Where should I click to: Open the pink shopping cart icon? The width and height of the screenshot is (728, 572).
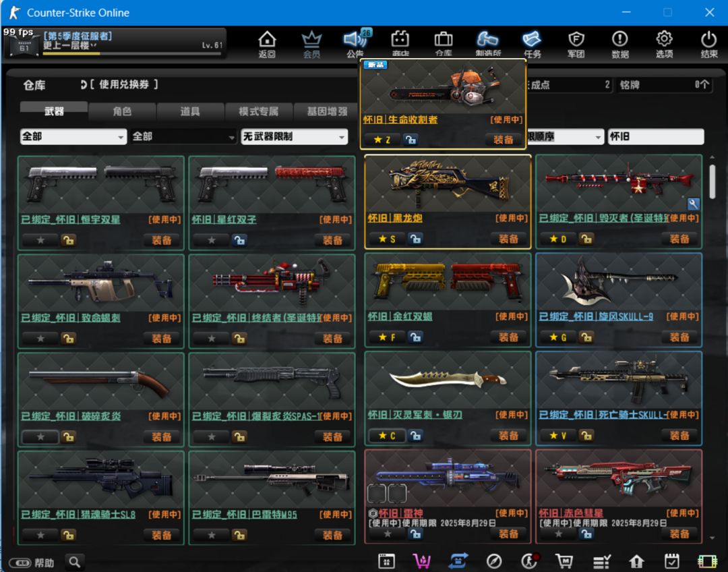coord(421,561)
